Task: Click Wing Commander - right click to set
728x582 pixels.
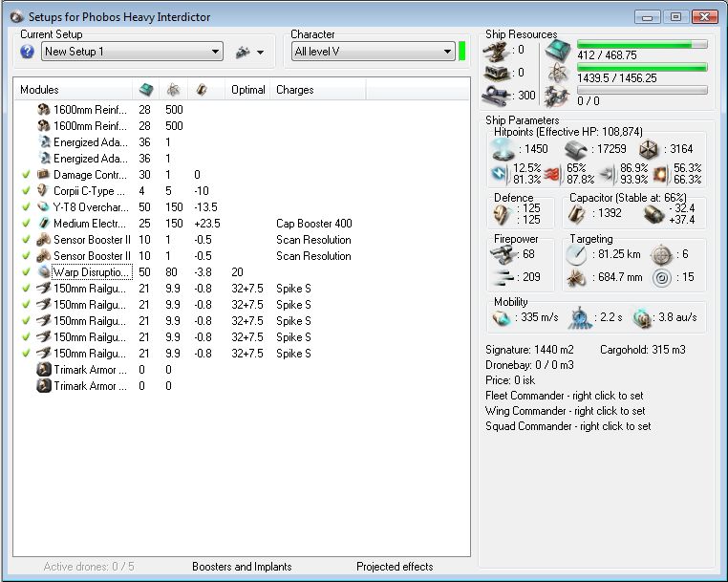Action: (565, 411)
